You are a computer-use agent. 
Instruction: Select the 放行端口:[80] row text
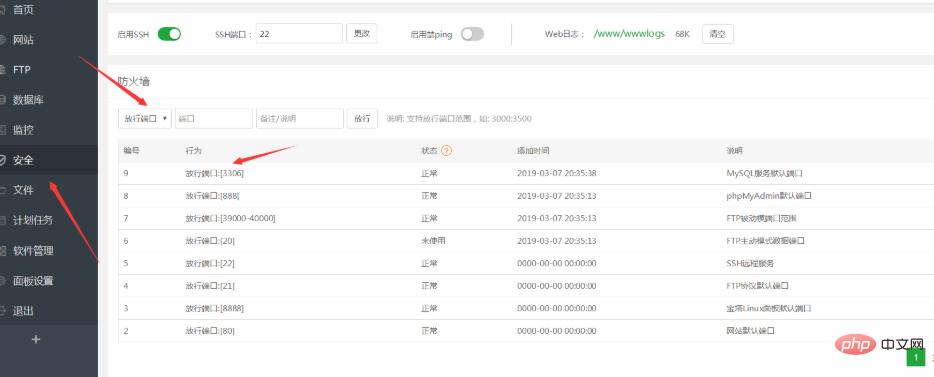[x=210, y=331]
